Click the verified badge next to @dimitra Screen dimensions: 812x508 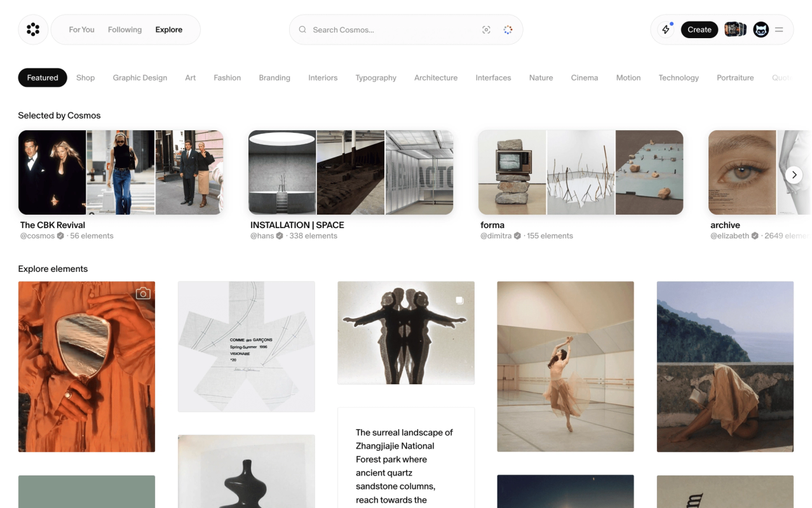517,236
